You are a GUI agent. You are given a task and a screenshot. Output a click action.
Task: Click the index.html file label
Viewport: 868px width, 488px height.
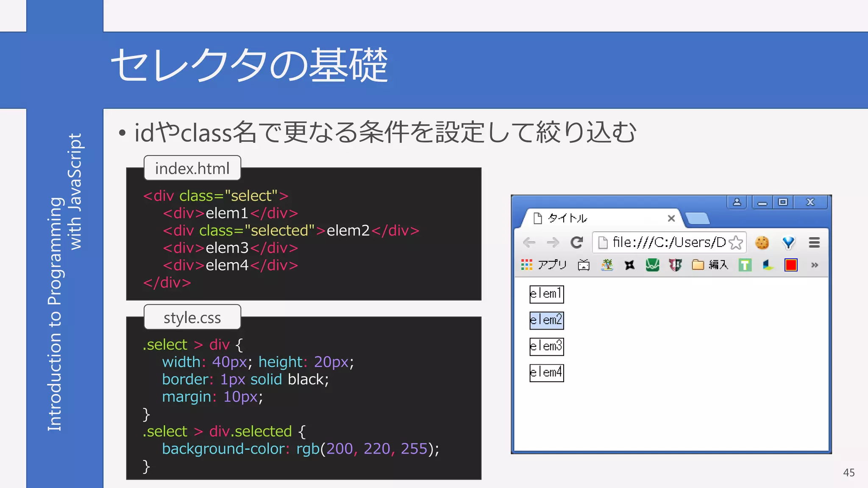192,168
